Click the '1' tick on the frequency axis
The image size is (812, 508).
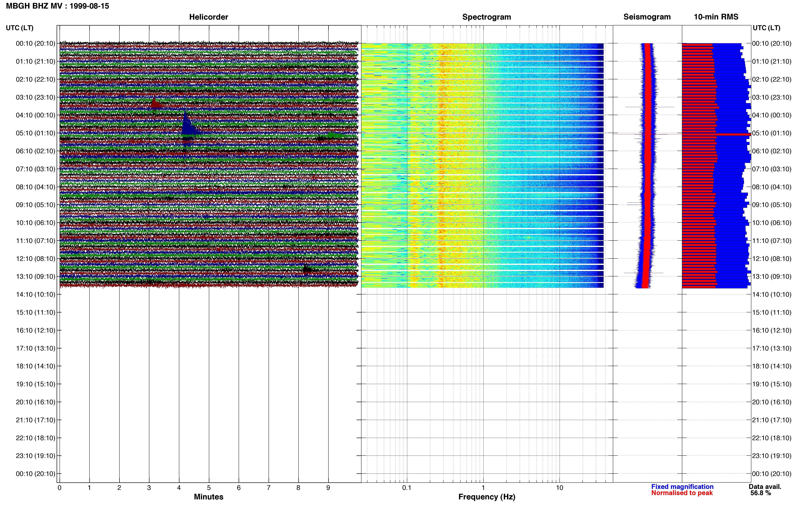pyautogui.click(x=483, y=487)
